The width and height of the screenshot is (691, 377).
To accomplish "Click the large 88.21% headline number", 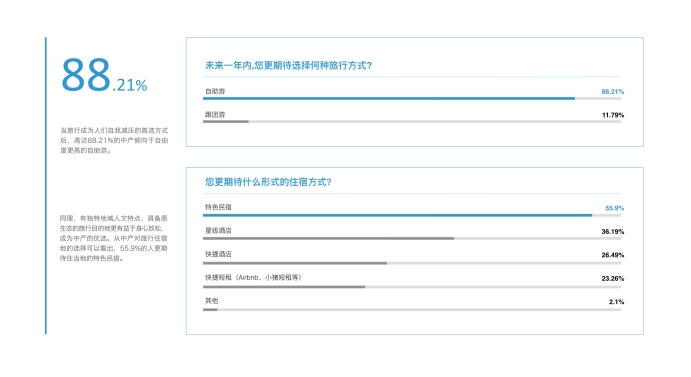I will [104, 75].
